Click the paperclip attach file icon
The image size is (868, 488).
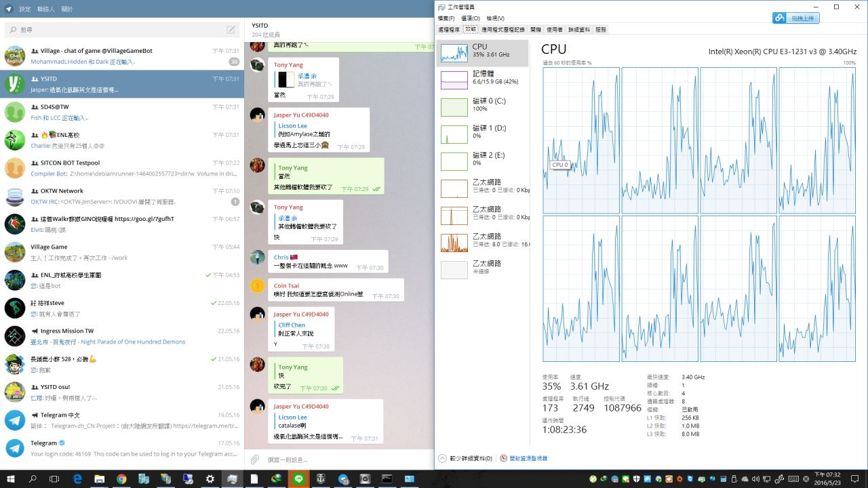[255, 460]
